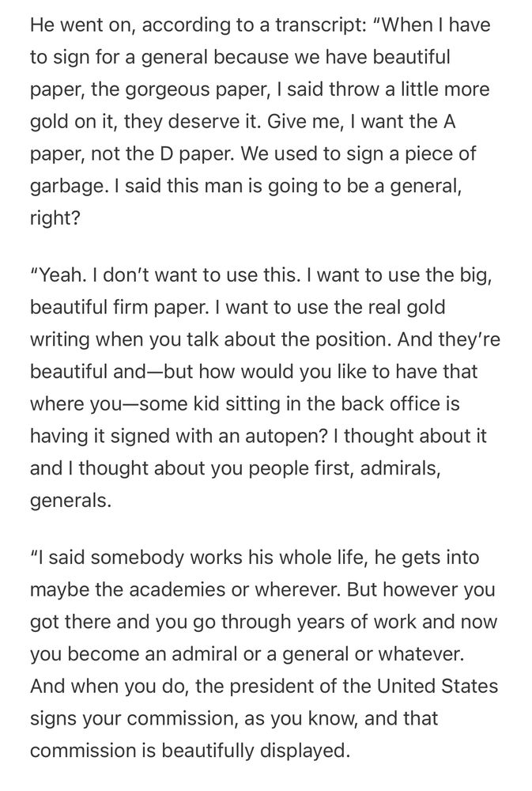
Task: Click the word "Yeah." starting the second paragraph
Action: (x=59, y=275)
